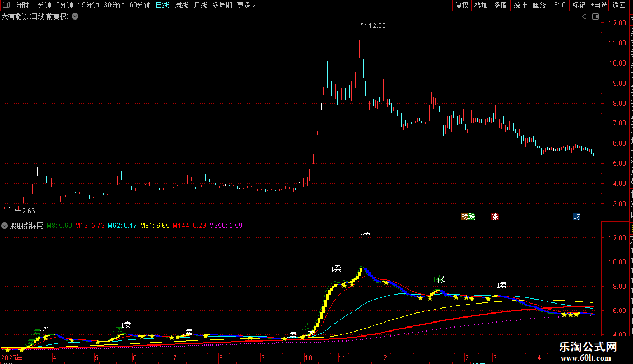Select the 15分钟 period tab
Viewport: 633px width, 364px height.
click(x=89, y=5)
